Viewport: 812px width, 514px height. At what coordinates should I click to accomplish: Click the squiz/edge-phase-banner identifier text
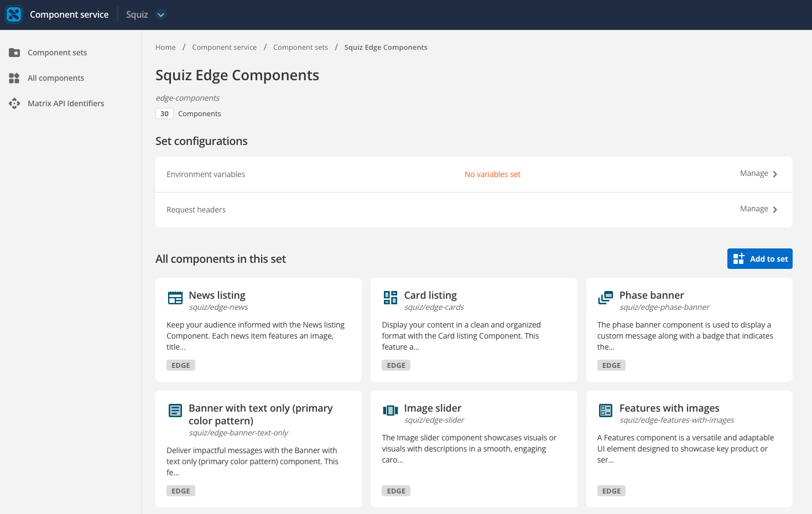664,307
